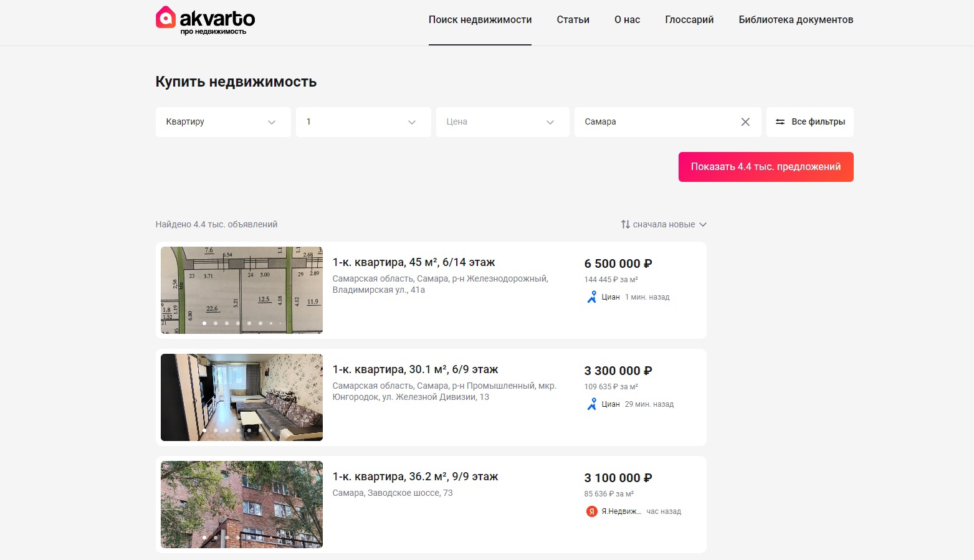
Task: Open Поиск недвижимости tab
Action: pyautogui.click(x=480, y=20)
